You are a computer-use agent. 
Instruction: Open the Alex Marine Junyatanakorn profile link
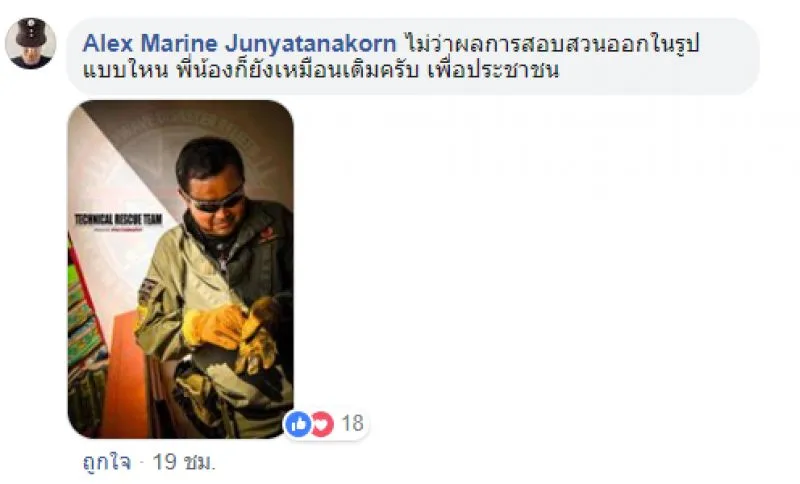tap(239, 43)
